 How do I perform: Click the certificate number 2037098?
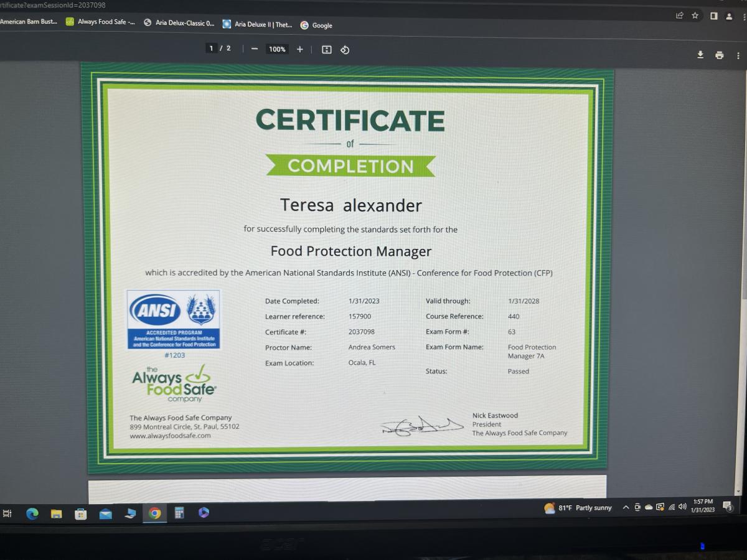pyautogui.click(x=362, y=332)
